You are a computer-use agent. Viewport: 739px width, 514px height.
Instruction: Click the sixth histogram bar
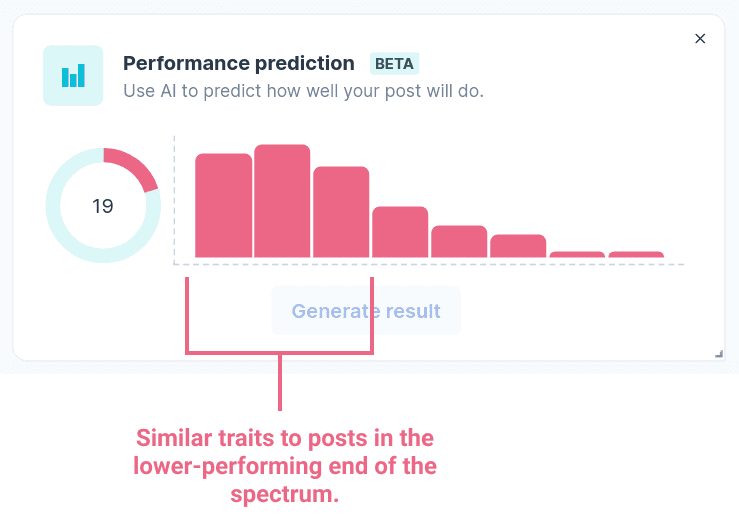(518, 246)
